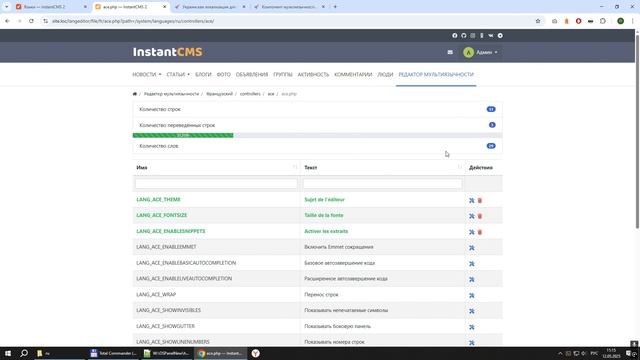Focus the Текст column filter field

[382, 184]
